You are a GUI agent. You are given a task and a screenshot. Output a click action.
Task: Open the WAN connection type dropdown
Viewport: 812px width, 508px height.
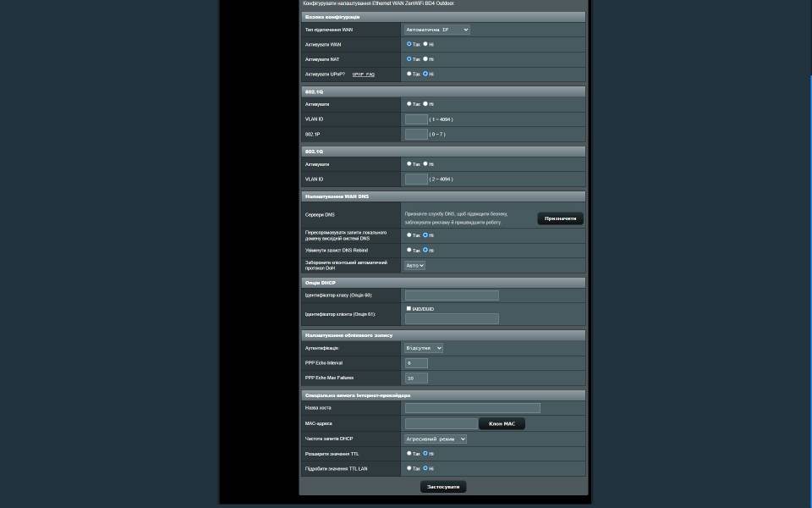[436, 30]
